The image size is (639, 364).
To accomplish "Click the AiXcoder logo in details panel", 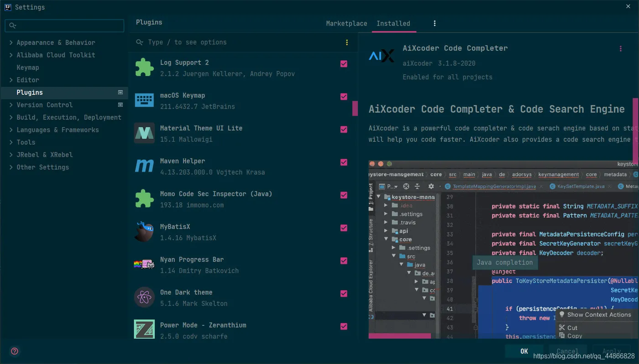I will (381, 56).
